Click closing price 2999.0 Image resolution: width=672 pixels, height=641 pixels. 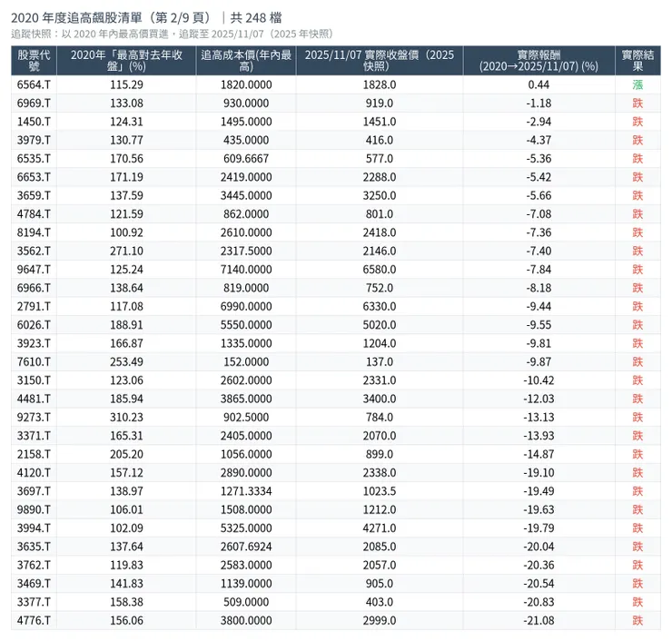click(x=380, y=620)
